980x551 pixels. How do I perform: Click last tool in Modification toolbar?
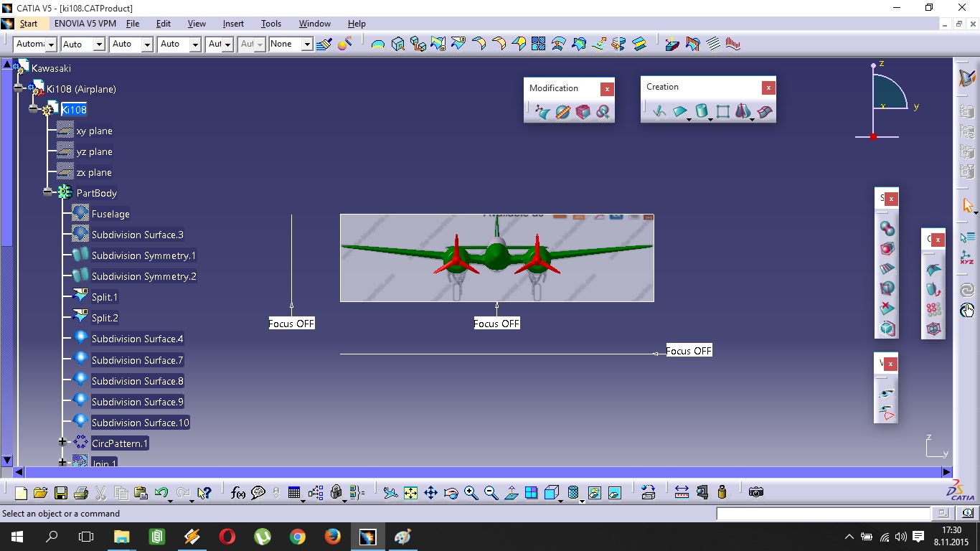603,112
